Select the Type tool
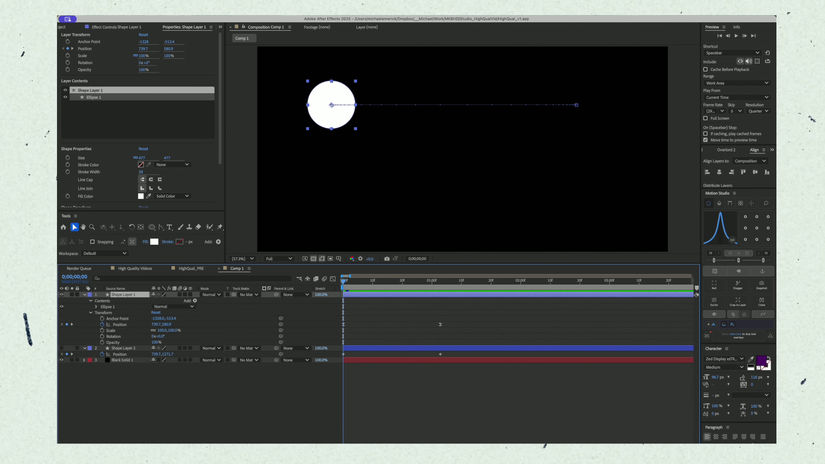The image size is (825, 464). 169,227
